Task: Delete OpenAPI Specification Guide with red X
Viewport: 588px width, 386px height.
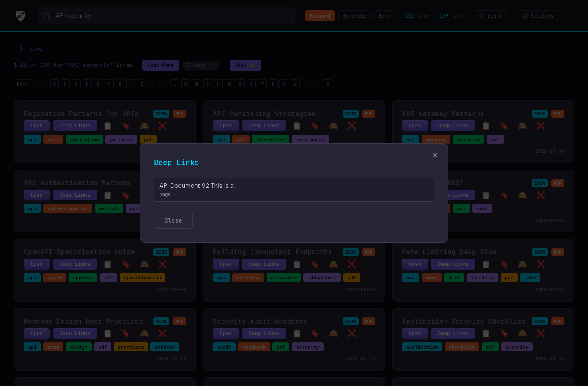Action: [x=162, y=264]
